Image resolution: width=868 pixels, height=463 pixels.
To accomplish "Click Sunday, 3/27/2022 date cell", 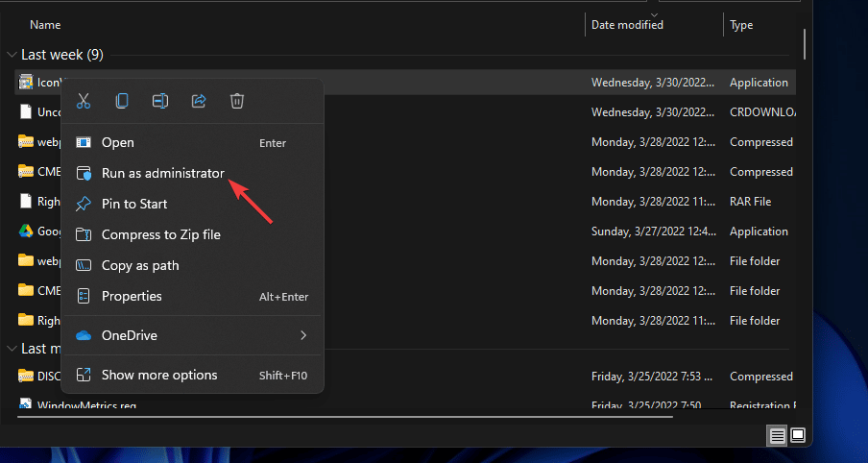I will coord(654,231).
